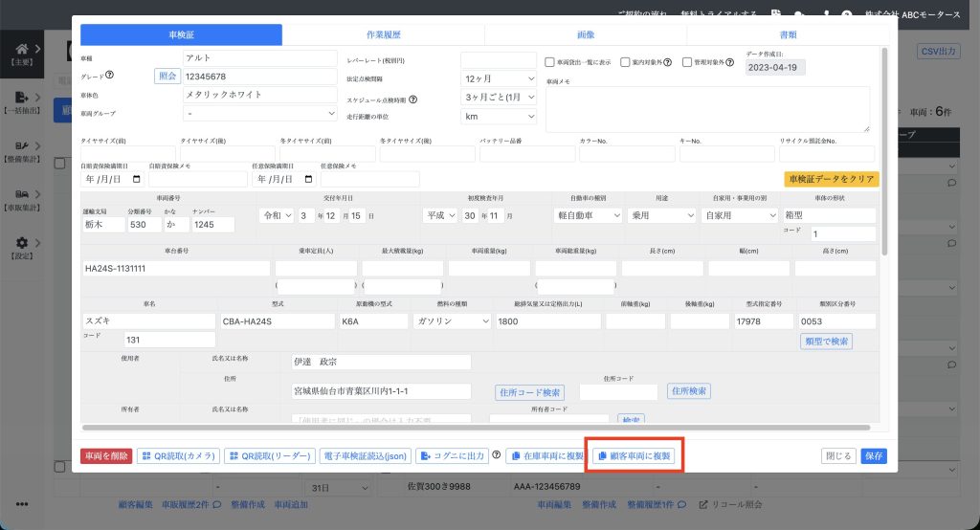Open the 法定点検間隔 dropdown showing 12ヶ月

tap(499, 78)
